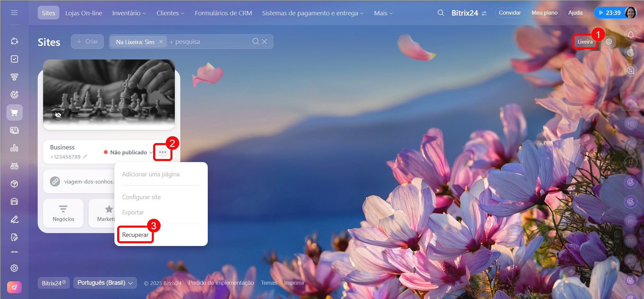Click the shopping cart sidebar icon
This screenshot has height=299, width=644.
pyautogui.click(x=14, y=112)
